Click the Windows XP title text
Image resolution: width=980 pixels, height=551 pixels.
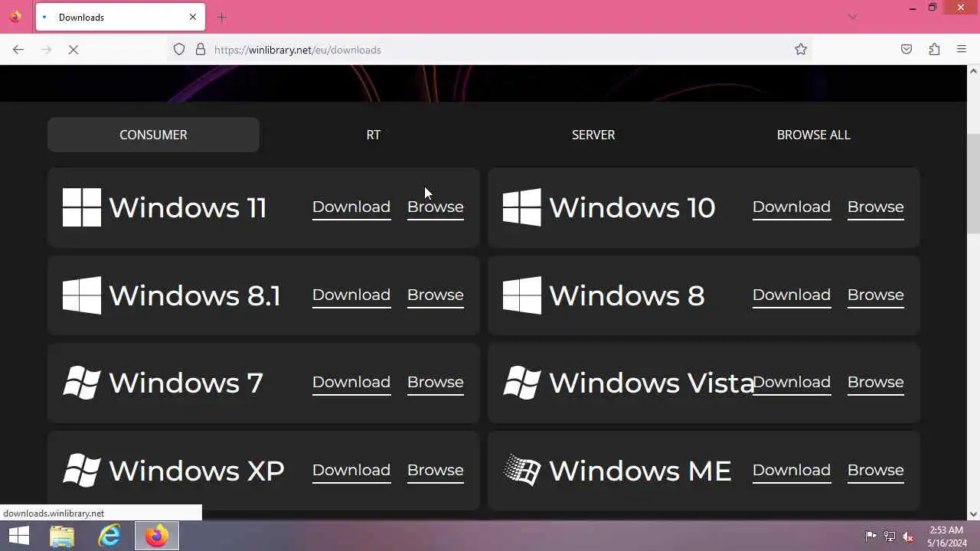coord(196,471)
